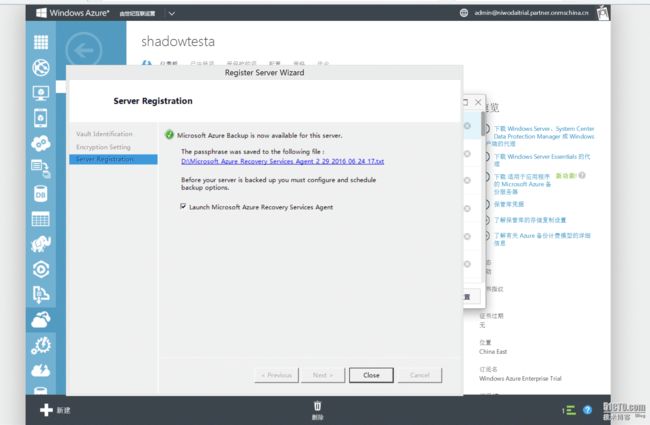Screen dimensions: 650x425
Task: Open Virtual Machines monitor icon in sidebar
Action: point(41,93)
